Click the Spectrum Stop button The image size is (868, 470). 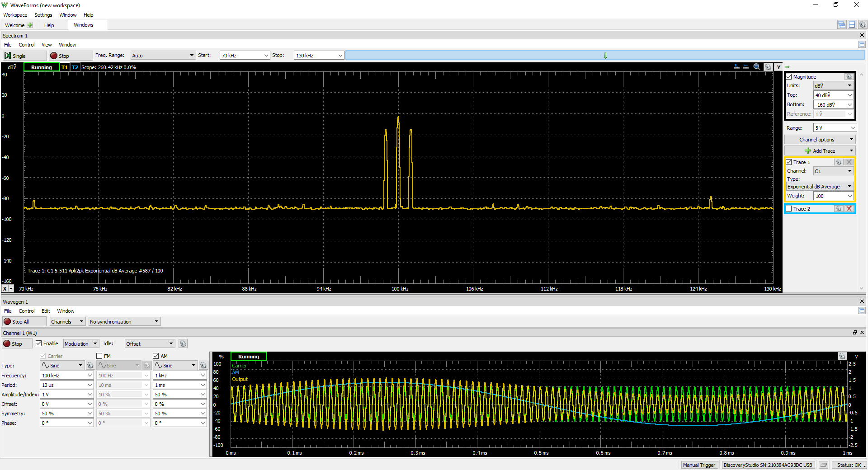coord(71,56)
